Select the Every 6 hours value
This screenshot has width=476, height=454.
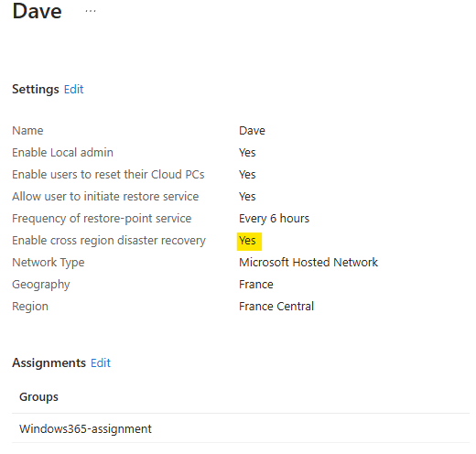click(x=274, y=219)
